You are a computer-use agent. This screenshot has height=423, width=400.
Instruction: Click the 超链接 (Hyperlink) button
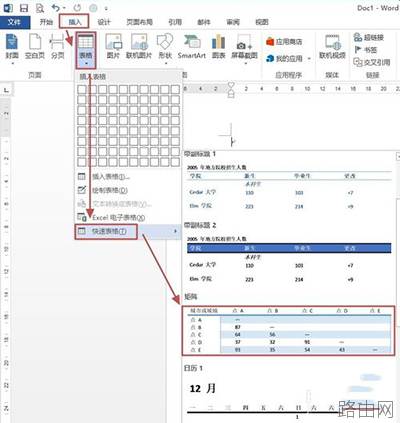point(368,37)
